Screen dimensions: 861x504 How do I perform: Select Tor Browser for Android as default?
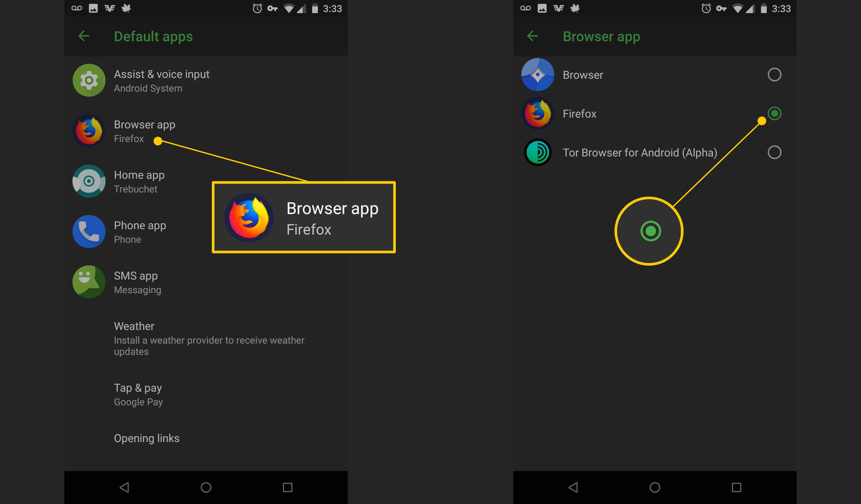pyautogui.click(x=774, y=152)
